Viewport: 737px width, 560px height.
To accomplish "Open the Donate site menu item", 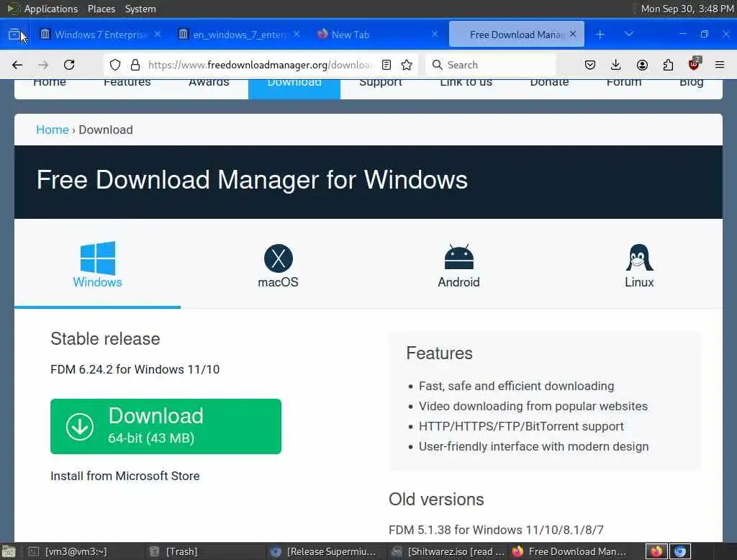I will click(x=549, y=82).
